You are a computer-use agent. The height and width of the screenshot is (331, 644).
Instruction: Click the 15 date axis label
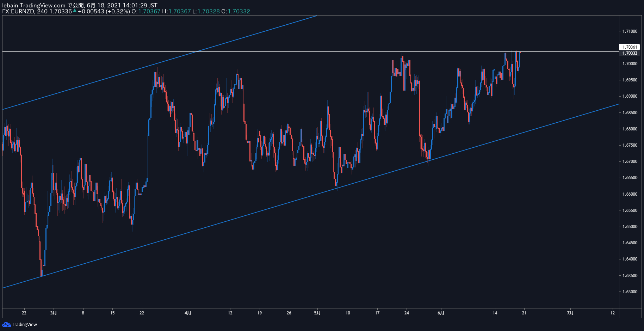pos(112,313)
